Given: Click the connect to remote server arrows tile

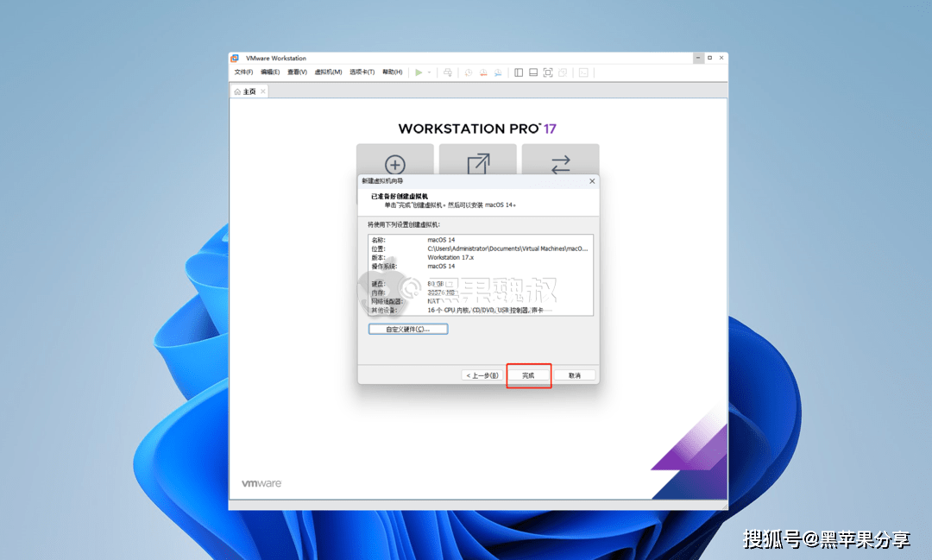Looking at the screenshot, I should coord(561,160).
